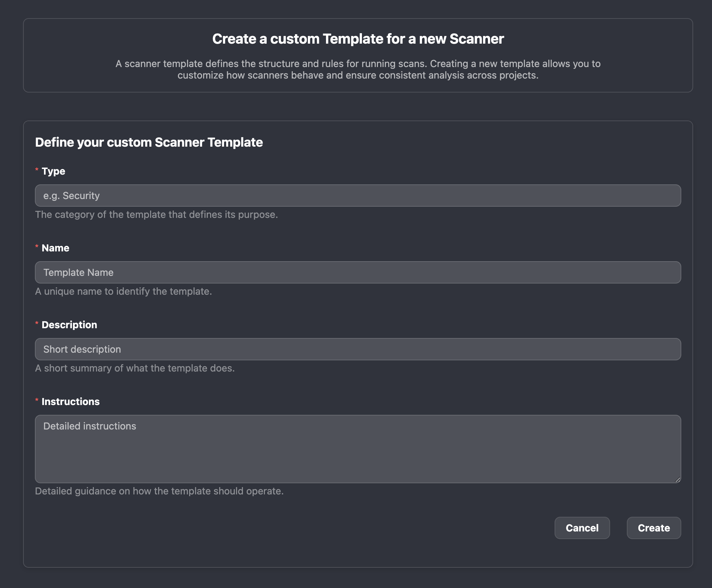Viewport: 712px width, 588px height.
Task: Click the resize handle of the Instructions textarea
Action: click(677, 479)
